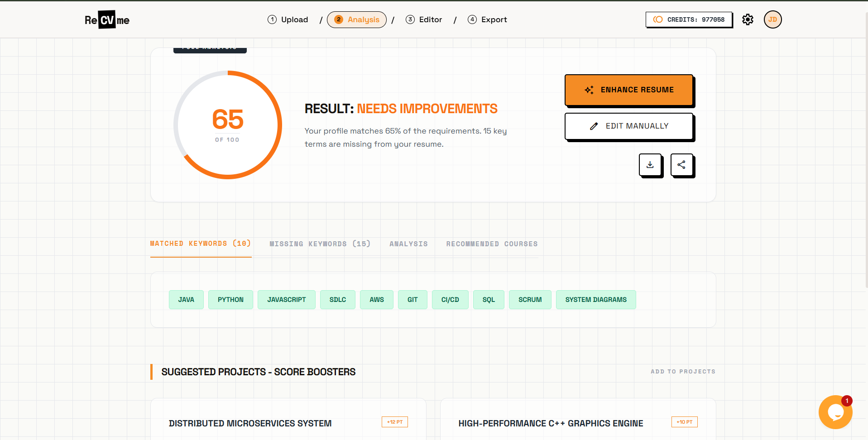Click the SQL keyword tag
Screen dimensions: 868x440
[x=489, y=300]
